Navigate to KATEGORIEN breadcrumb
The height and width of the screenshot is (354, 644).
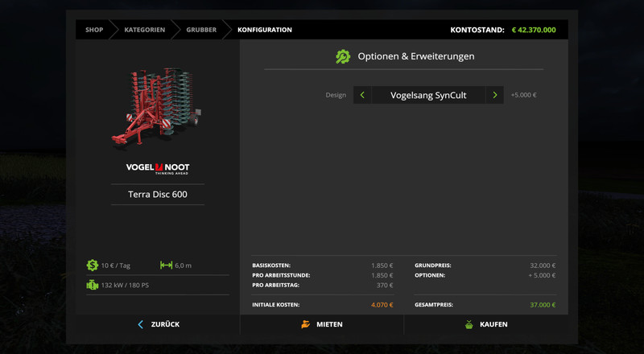click(145, 30)
